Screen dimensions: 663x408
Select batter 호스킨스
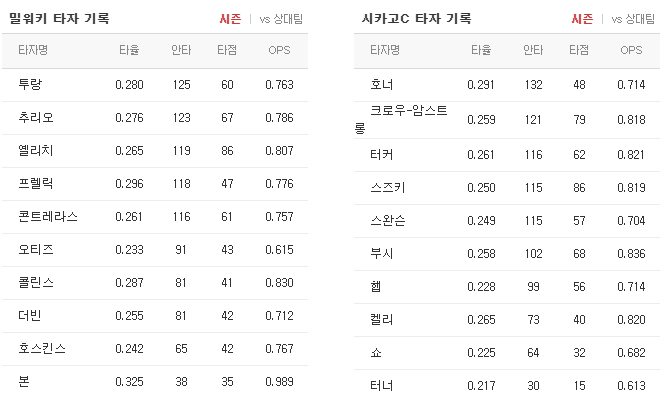click(x=42, y=349)
